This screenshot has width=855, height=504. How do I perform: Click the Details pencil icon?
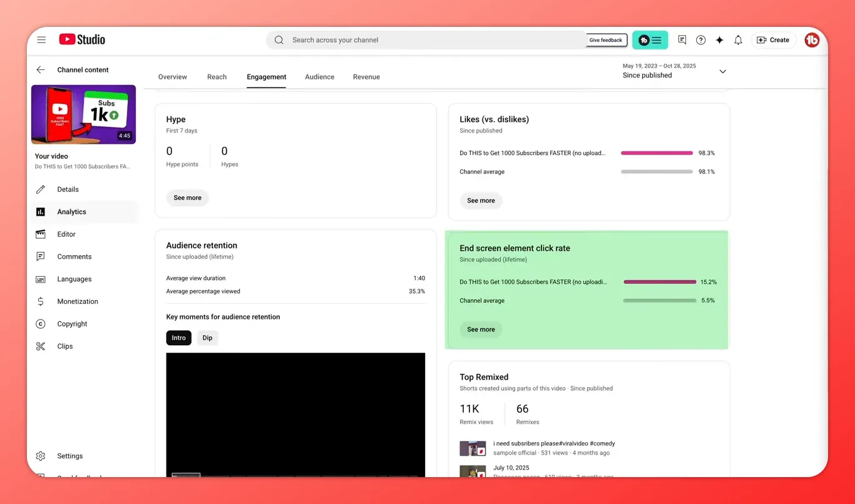(41, 189)
